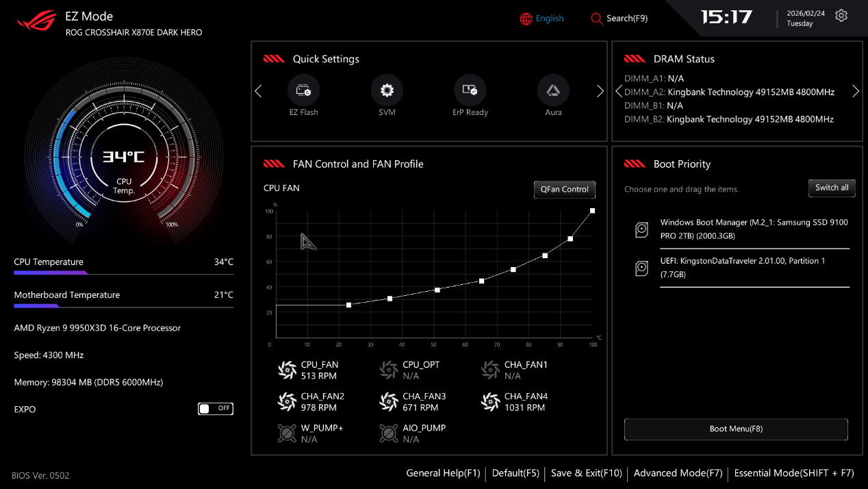The width and height of the screenshot is (868, 489).
Task: Open Advanced Mode(F7)
Action: pyautogui.click(x=678, y=473)
